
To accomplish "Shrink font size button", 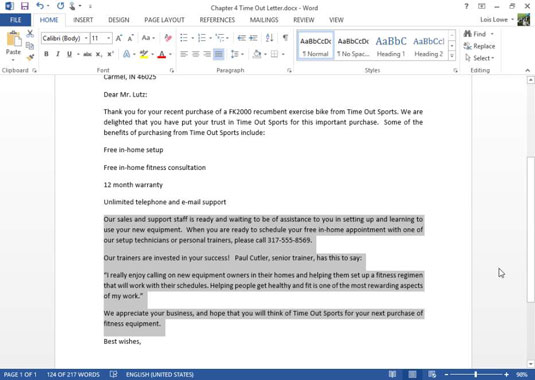I will point(130,38).
